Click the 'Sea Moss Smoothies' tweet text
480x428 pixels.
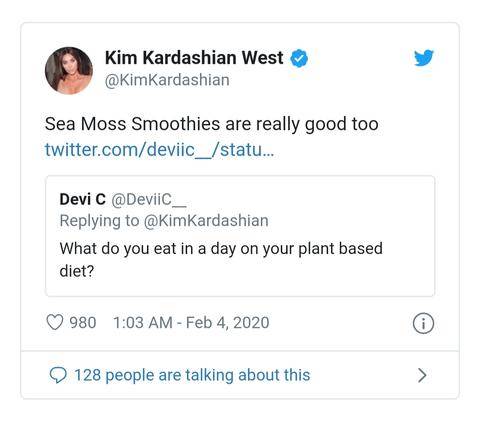click(x=212, y=124)
